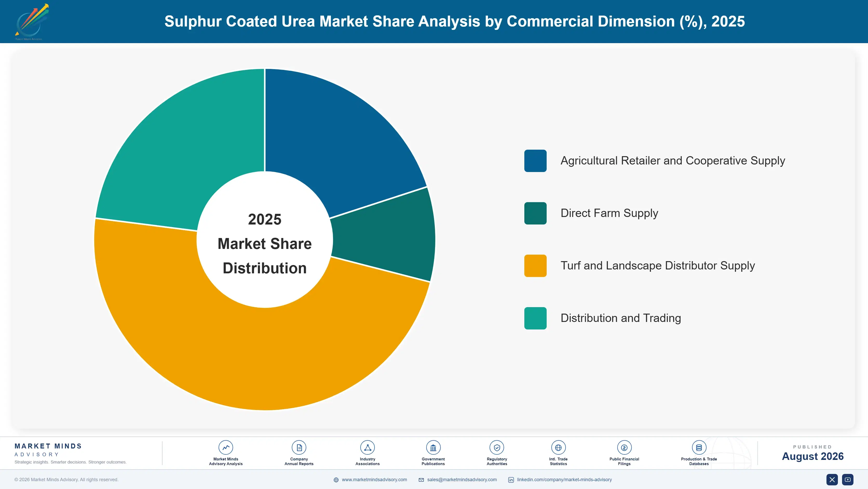Click the 'Distribution and Trading' legend label
Screen dimensions: 868x489
[621, 318]
